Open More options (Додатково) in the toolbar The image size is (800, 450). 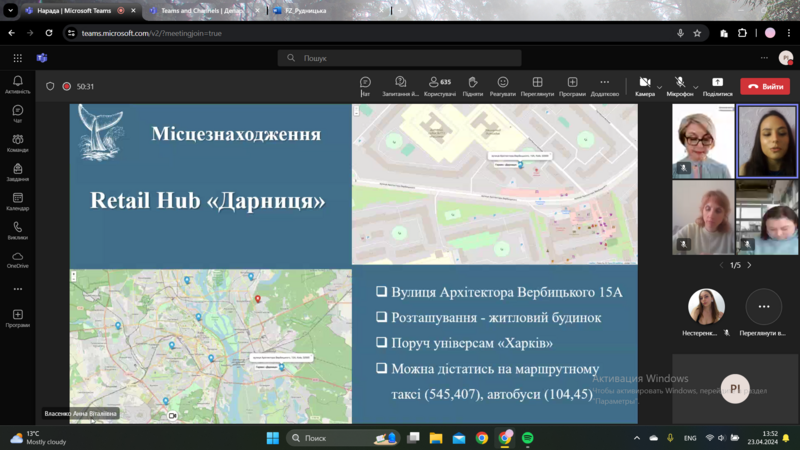click(605, 86)
